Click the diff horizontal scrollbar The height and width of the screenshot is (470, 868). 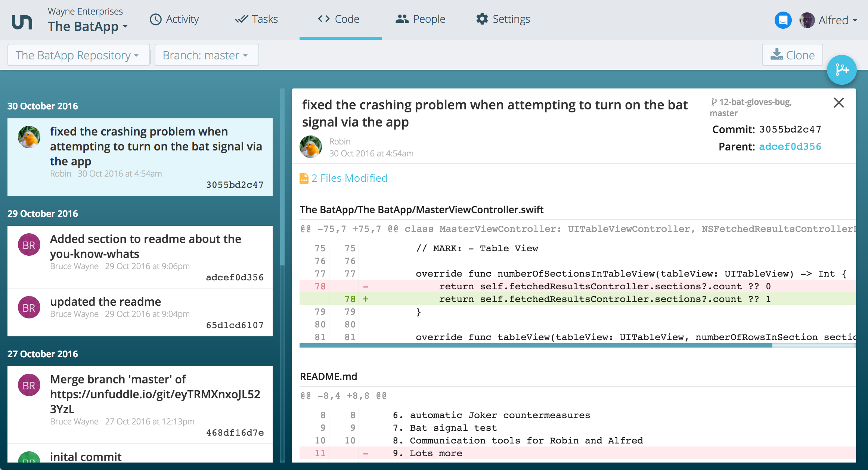536,346
